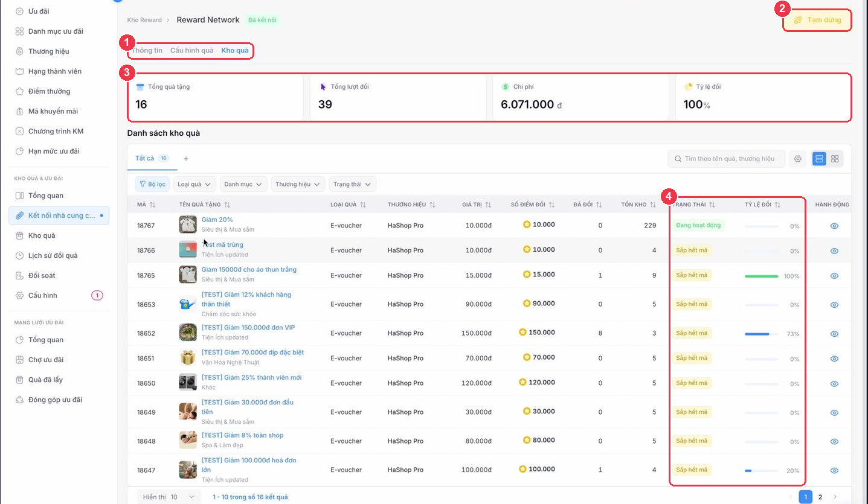Open thumbnail of Giảm 70.000đ dịp đặc biệt
Screen dimensions: 868x504
[x=188, y=357]
